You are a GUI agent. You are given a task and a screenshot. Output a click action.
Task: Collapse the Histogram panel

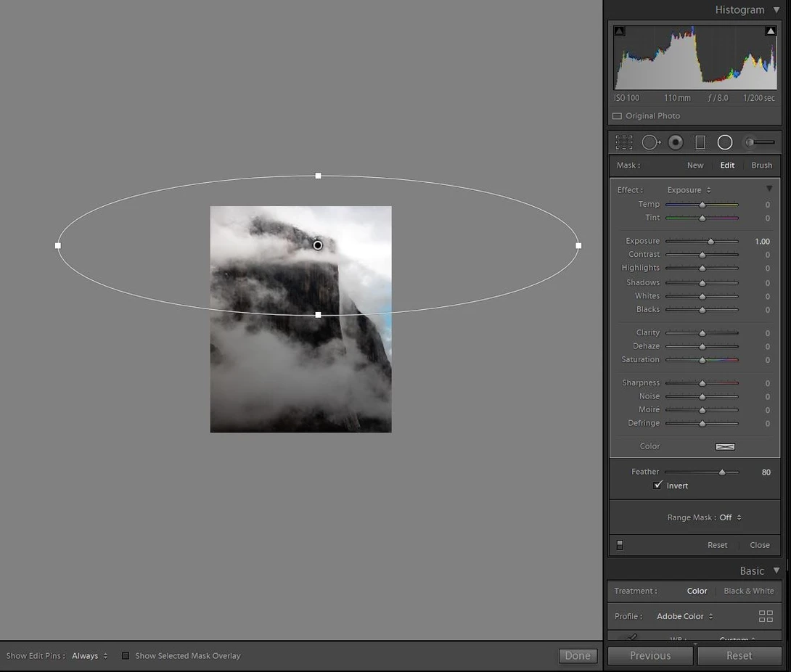click(x=777, y=9)
